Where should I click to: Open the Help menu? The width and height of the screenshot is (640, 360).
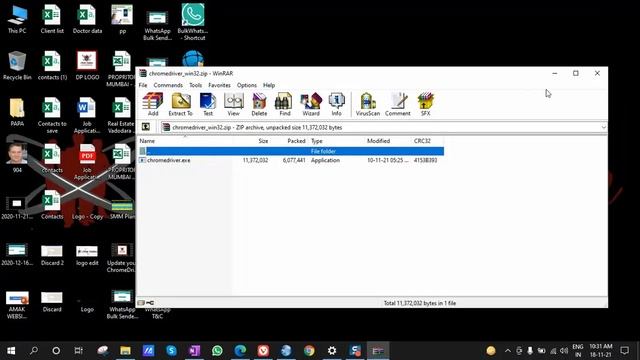(x=269, y=85)
